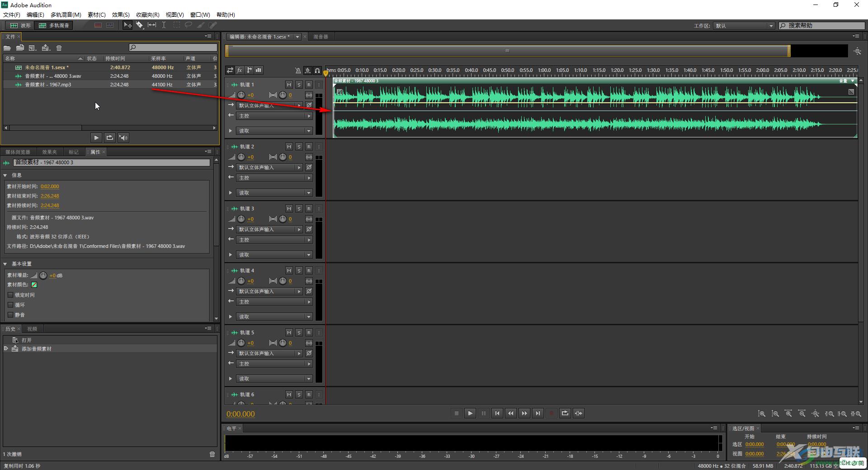Open the 轨道 1 input dropdown 默认立体声输入

(270, 105)
